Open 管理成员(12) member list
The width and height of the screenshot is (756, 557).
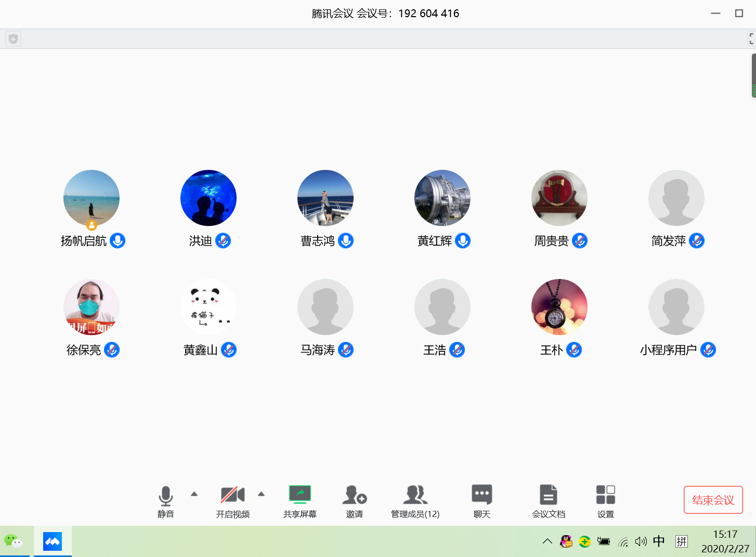point(415,501)
